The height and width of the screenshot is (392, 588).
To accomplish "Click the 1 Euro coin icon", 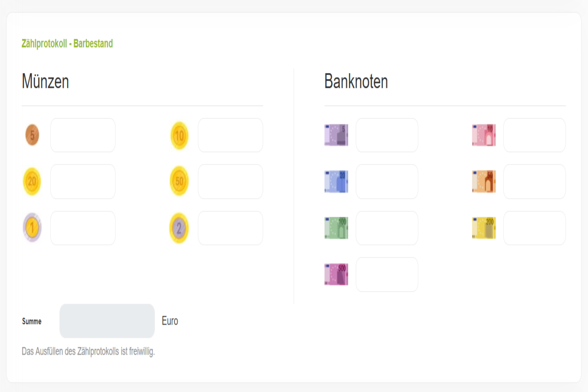I will pyautogui.click(x=32, y=228).
